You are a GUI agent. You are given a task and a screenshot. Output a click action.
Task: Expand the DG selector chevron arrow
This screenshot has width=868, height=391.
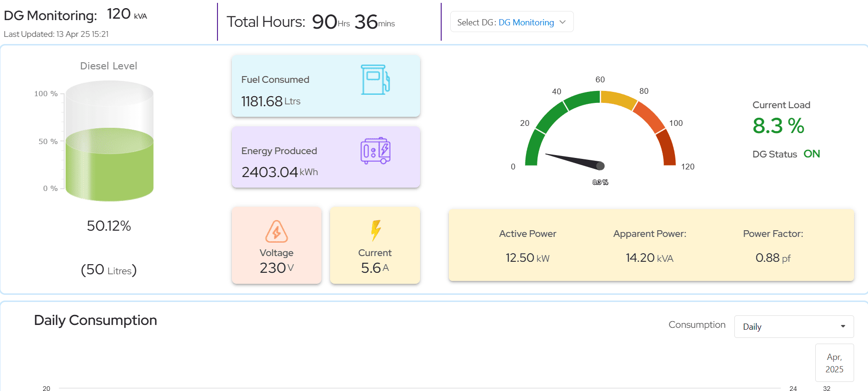click(x=563, y=22)
